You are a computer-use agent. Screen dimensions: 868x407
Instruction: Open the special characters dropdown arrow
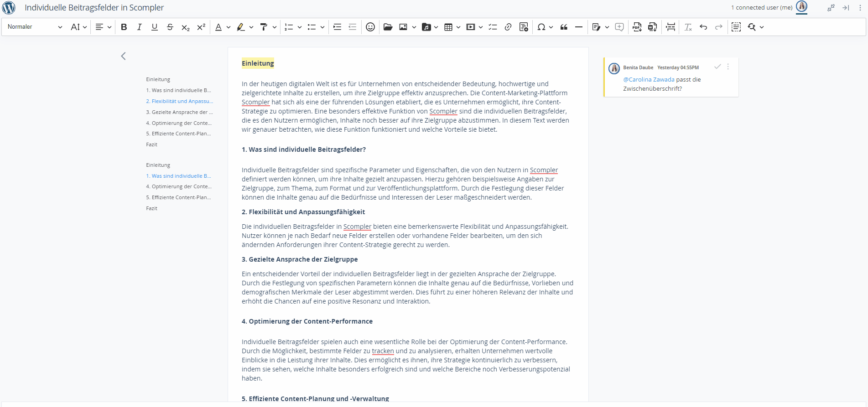pos(551,27)
